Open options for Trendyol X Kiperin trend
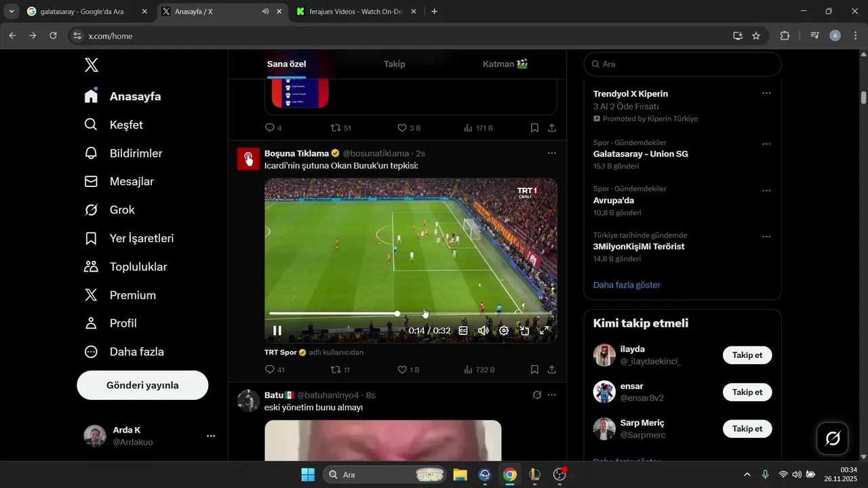Screen dimensions: 868x488 (766, 94)
